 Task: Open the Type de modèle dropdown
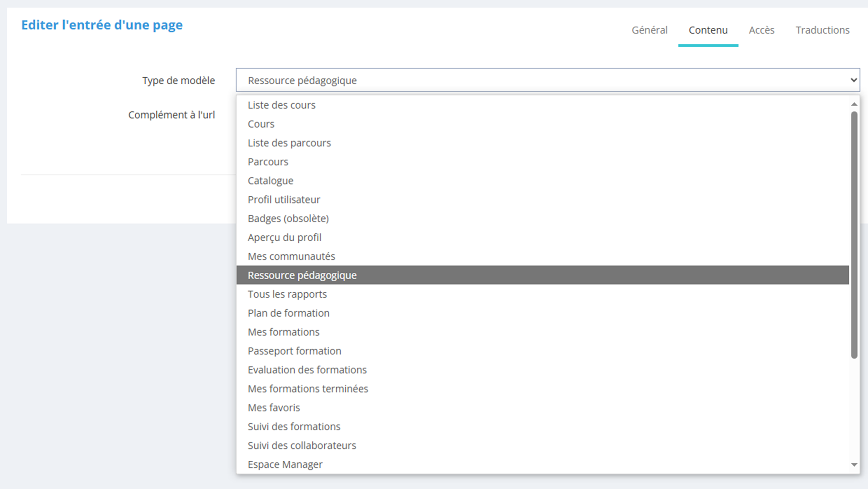tap(547, 80)
